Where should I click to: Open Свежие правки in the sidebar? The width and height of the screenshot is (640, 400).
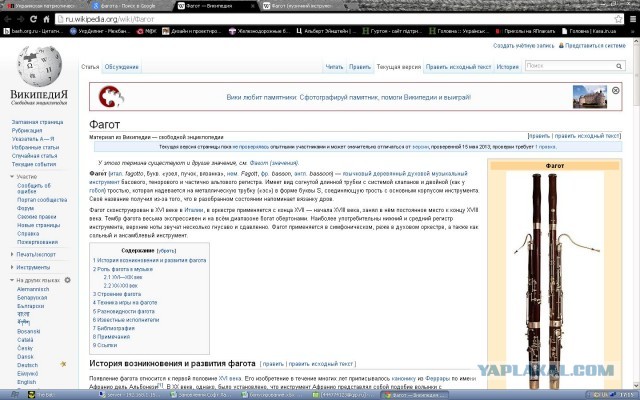point(37,217)
